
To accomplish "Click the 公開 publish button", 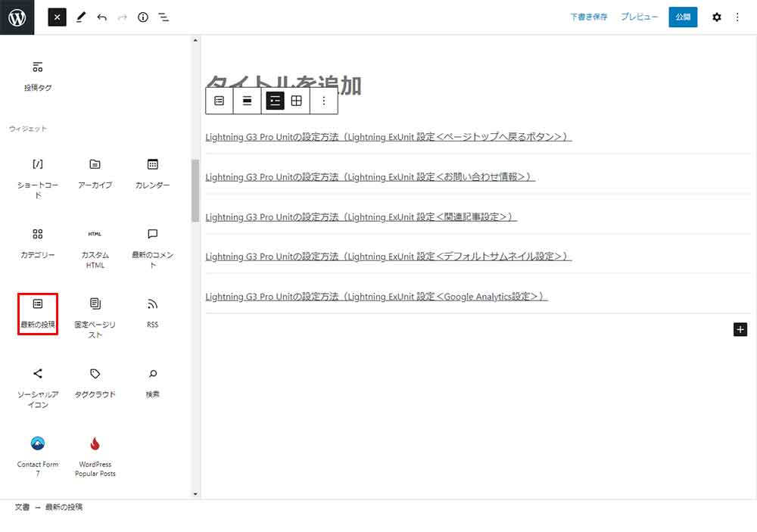I will tap(683, 17).
